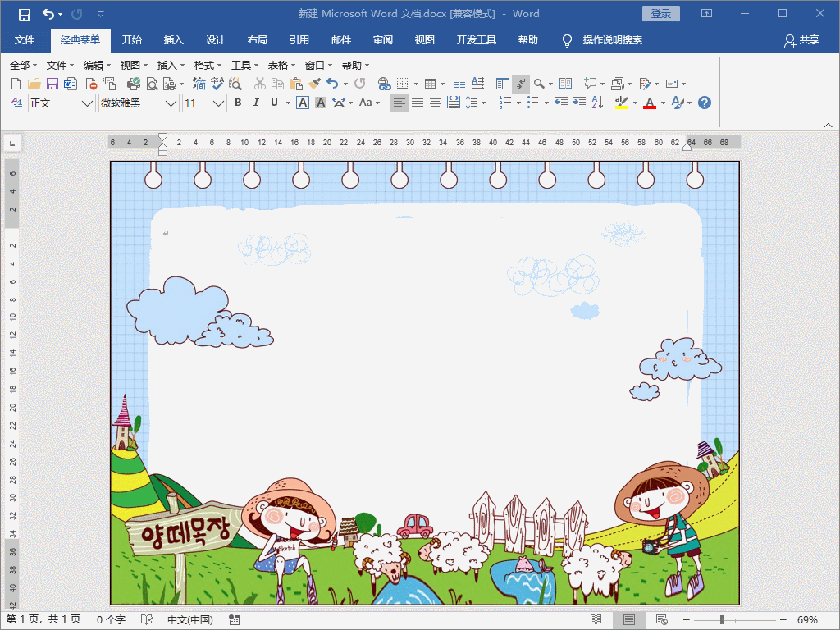Click the tab selector at ruler corner
840x630 pixels.
click(x=11, y=143)
